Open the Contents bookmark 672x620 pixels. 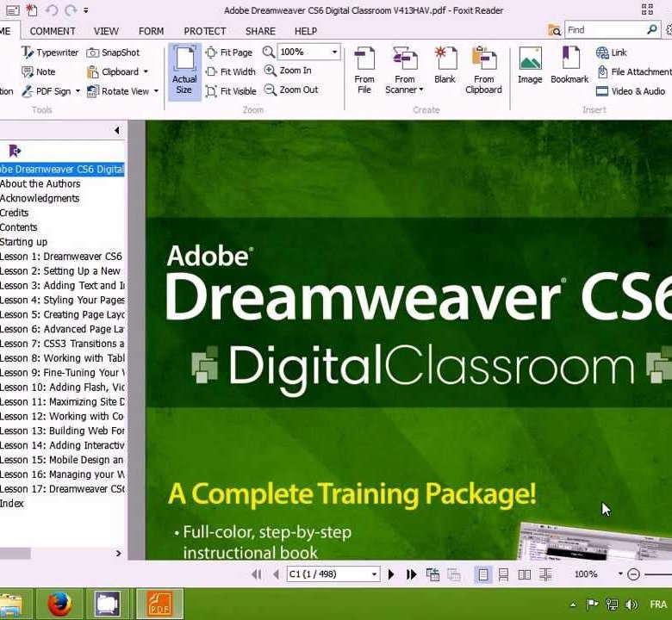coord(19,227)
